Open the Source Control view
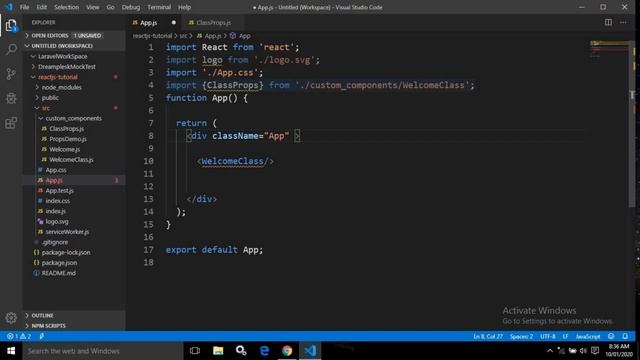The height and width of the screenshot is (360, 640). (11, 74)
